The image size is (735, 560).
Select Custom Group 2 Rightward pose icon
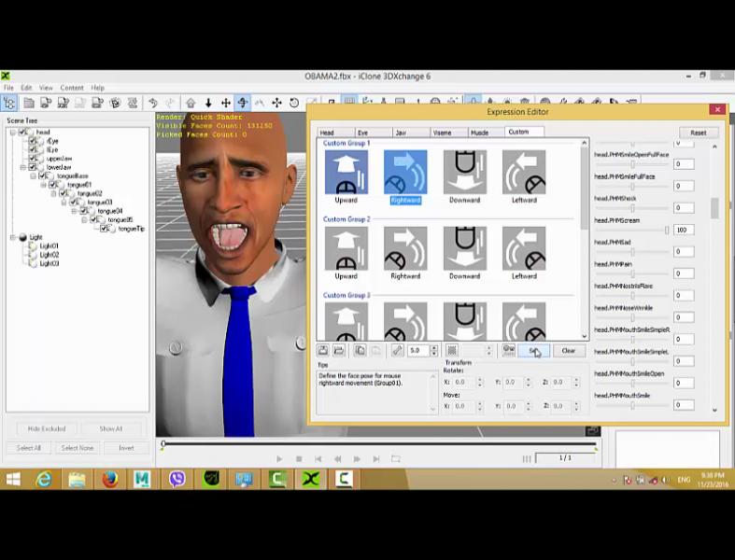point(405,248)
